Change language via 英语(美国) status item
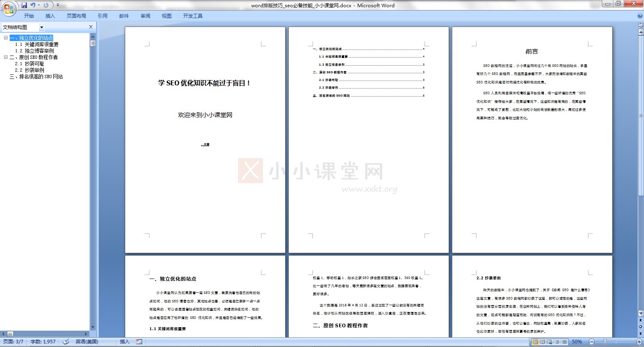Screen dimensions: 644x347 click(x=87, y=342)
